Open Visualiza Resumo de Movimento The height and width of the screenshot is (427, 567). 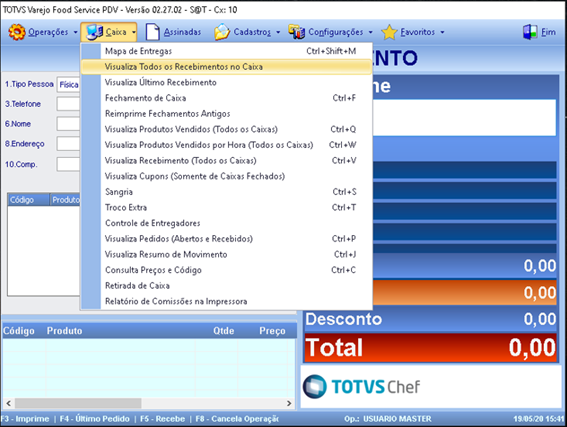[x=227, y=255]
